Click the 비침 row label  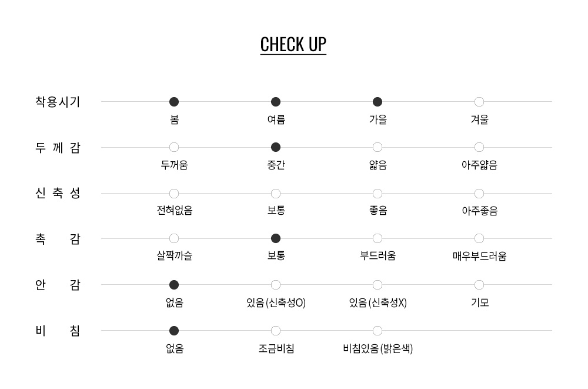pos(58,331)
